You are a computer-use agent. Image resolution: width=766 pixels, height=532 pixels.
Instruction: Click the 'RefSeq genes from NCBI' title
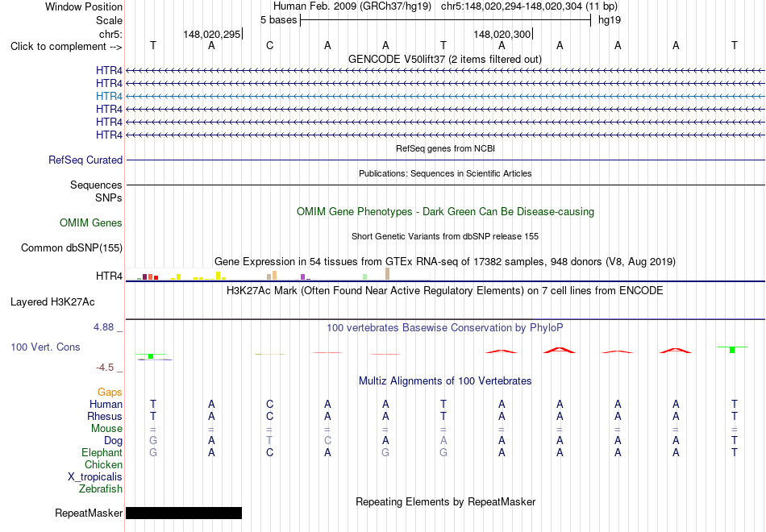445,148
